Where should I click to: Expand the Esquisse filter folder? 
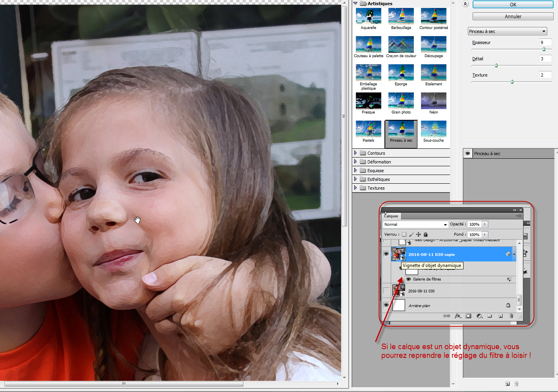355,170
